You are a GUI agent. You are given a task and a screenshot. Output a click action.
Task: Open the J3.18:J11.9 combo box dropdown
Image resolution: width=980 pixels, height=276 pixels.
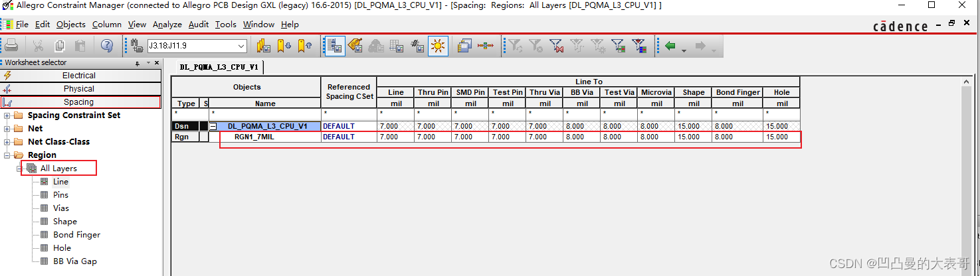(241, 46)
